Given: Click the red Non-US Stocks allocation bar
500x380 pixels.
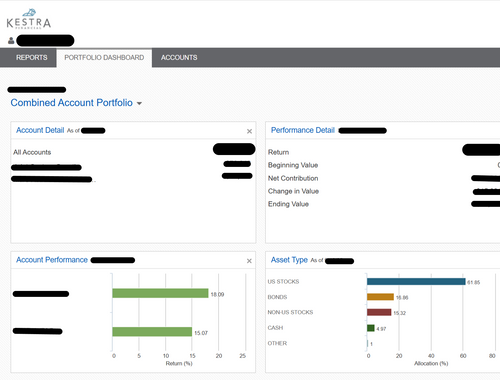Looking at the screenshot, I should (x=379, y=312).
